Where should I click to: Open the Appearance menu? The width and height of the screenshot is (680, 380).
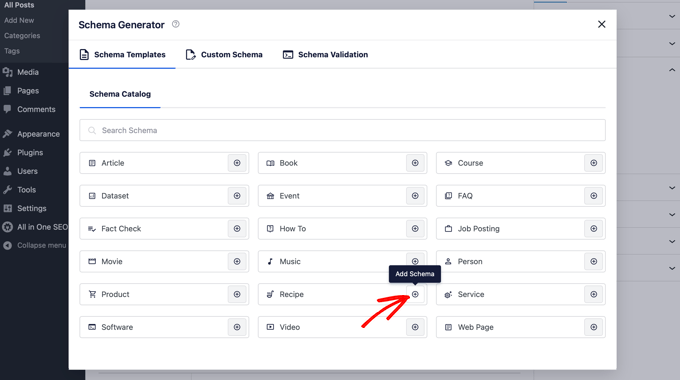click(x=38, y=134)
